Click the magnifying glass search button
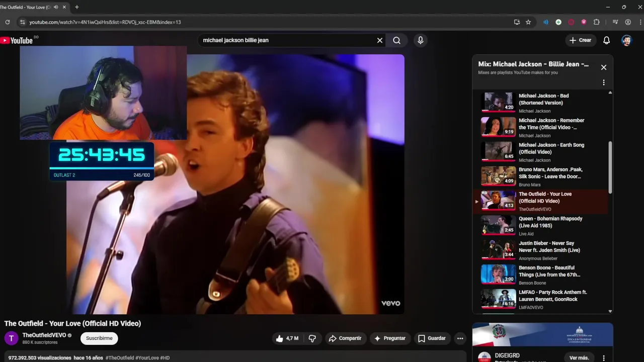 [x=396, y=40]
